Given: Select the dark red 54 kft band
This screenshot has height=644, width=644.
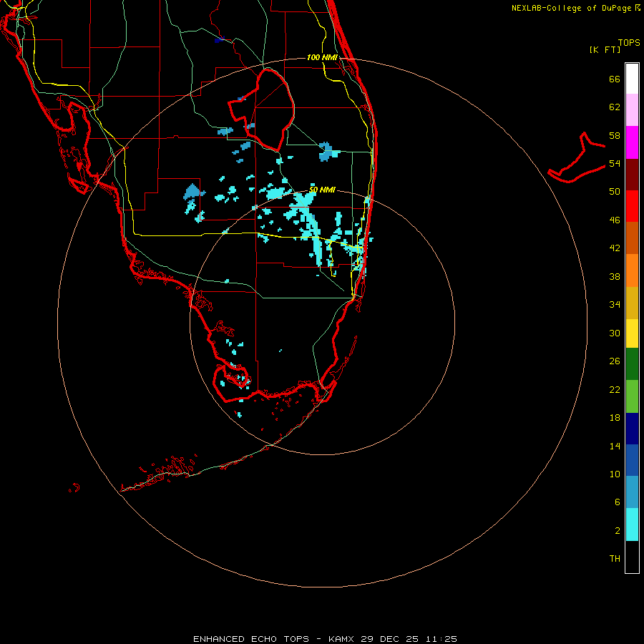Looking at the screenshot, I should pos(632,174).
